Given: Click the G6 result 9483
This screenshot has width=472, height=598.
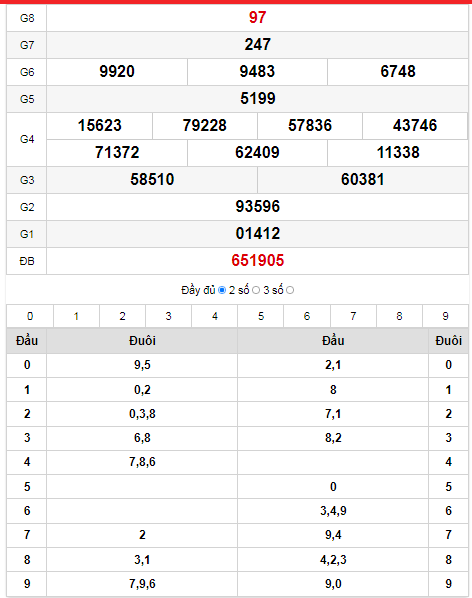Looking at the screenshot, I should (x=257, y=72).
